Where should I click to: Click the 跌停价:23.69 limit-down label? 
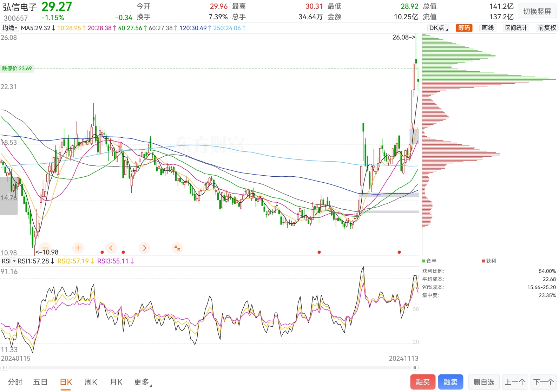pos(17,68)
